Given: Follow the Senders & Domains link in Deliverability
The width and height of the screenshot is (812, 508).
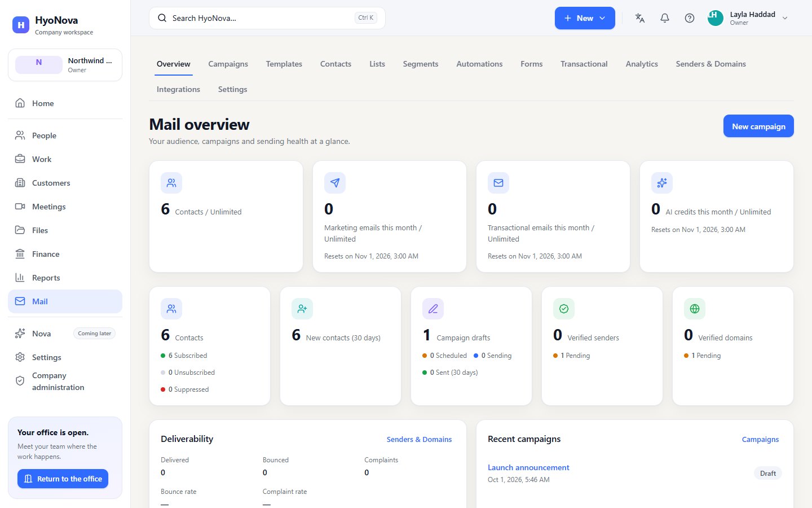Looking at the screenshot, I should 419,439.
